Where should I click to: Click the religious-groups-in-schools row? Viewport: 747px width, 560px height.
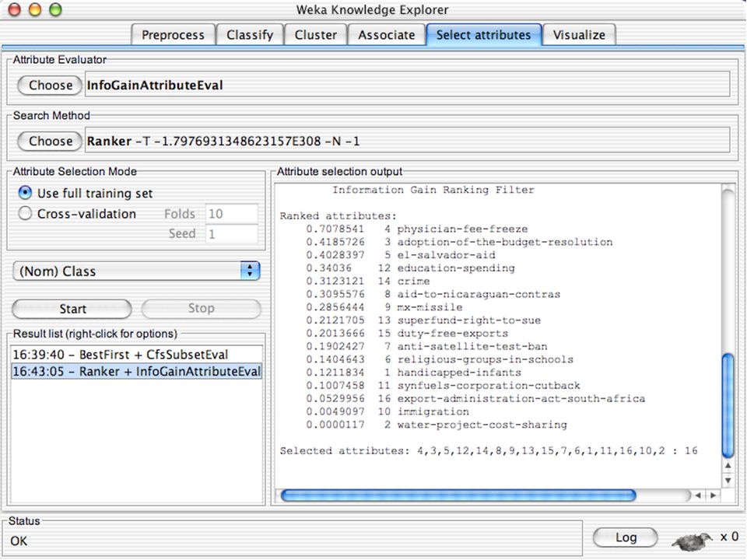click(440, 359)
